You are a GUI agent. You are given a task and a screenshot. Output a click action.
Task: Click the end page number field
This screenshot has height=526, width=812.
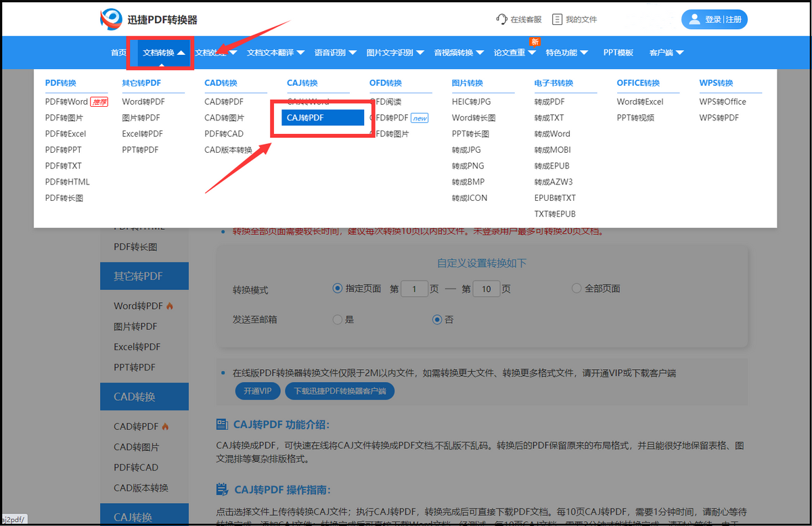click(x=487, y=289)
